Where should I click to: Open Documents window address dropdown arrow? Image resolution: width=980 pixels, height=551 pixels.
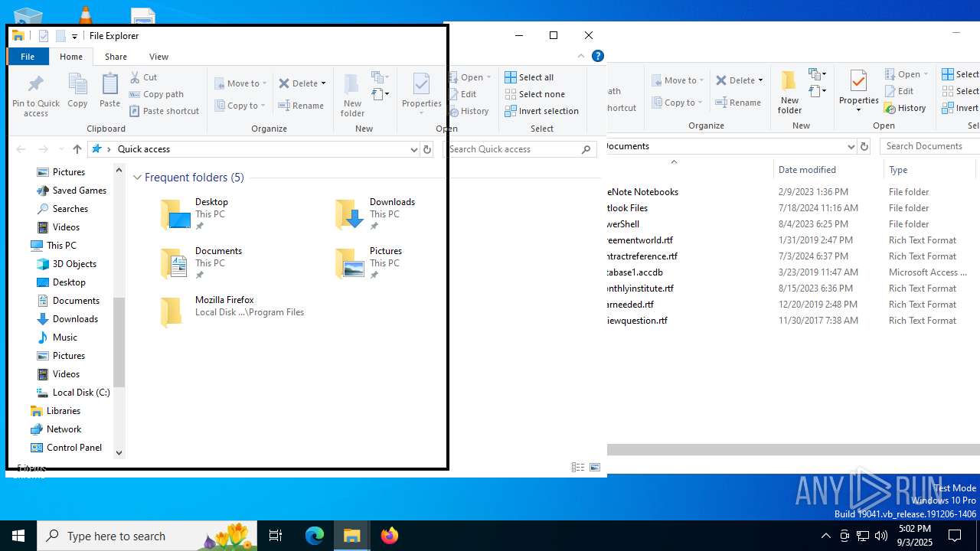851,146
